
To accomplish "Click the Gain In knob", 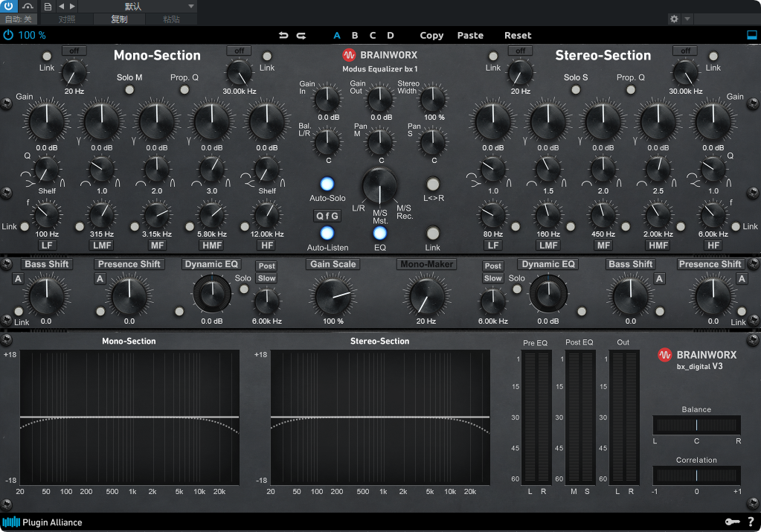I will coord(327,99).
